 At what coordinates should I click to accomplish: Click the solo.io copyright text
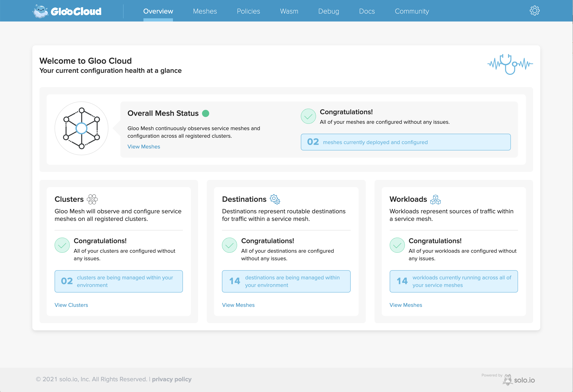pyautogui.click(x=91, y=379)
